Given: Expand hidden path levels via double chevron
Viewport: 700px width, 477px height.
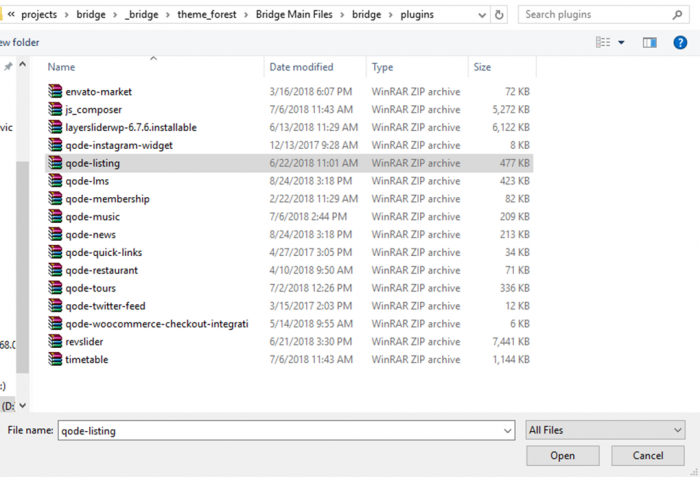Looking at the screenshot, I should point(11,14).
